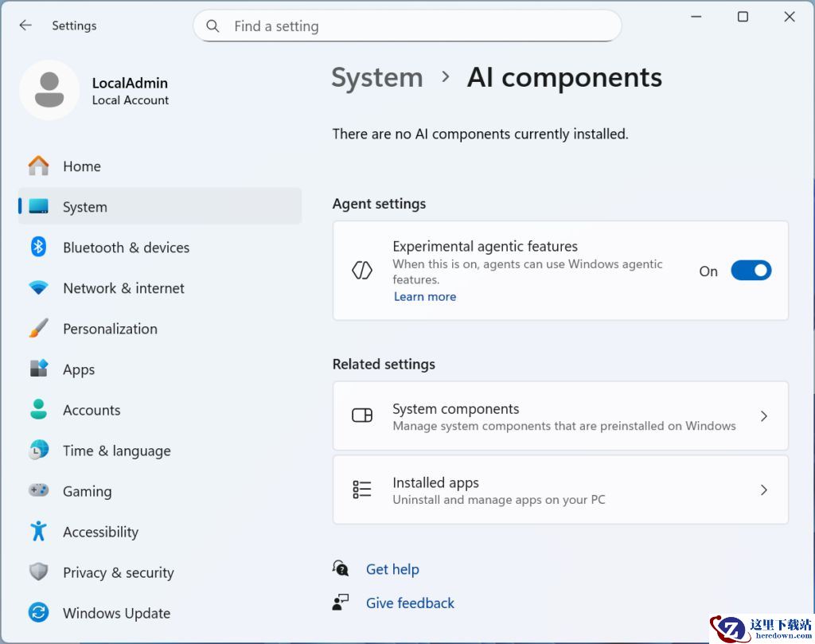
Task: Click the Network & internet Wi-Fi icon
Action: click(38, 288)
